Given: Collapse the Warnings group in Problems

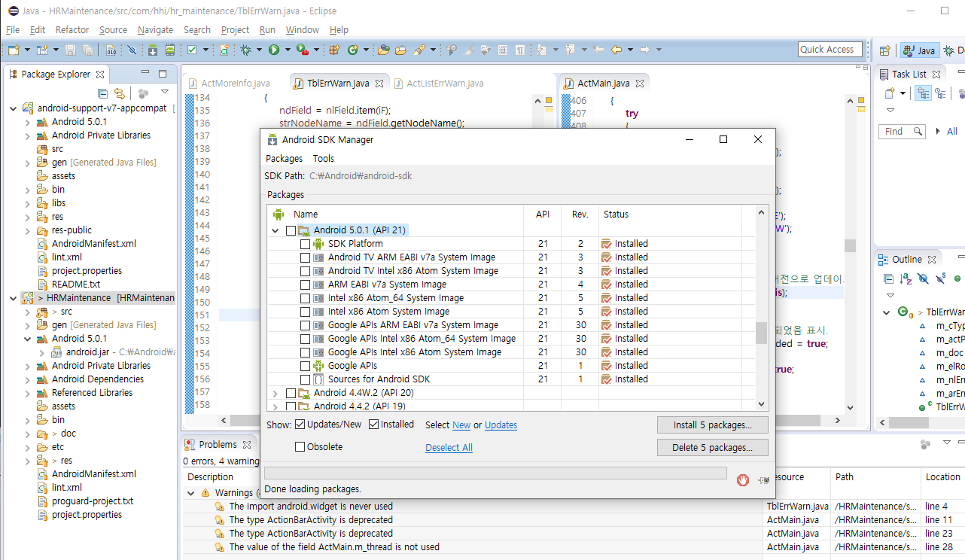Looking at the screenshot, I should tap(191, 493).
